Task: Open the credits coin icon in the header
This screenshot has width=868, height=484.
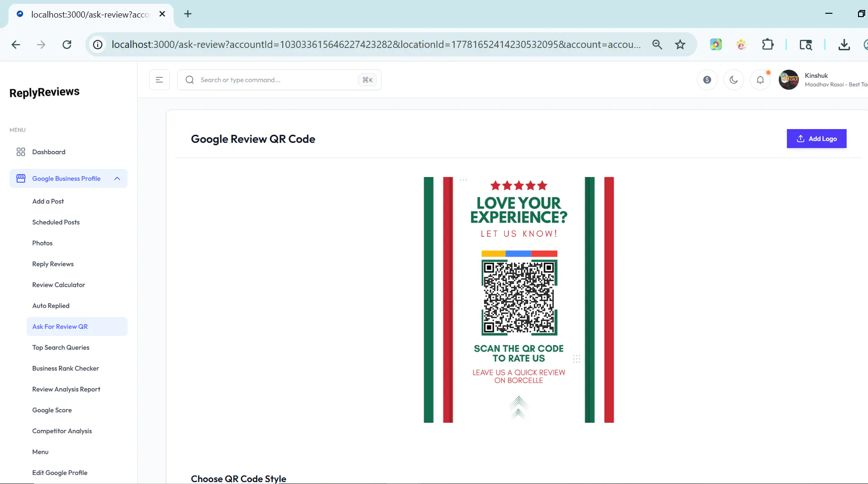Action: 707,80
